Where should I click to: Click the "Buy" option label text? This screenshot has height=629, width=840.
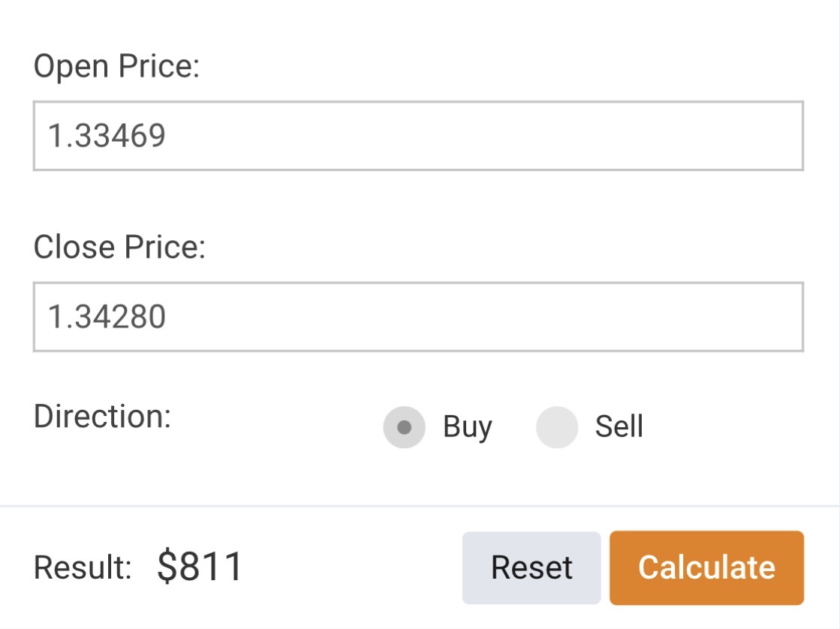coord(467,427)
